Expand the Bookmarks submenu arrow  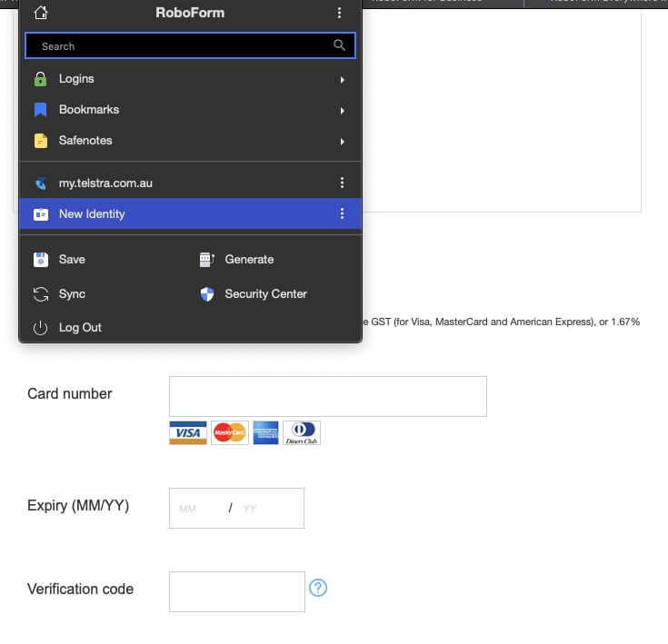[x=342, y=111]
